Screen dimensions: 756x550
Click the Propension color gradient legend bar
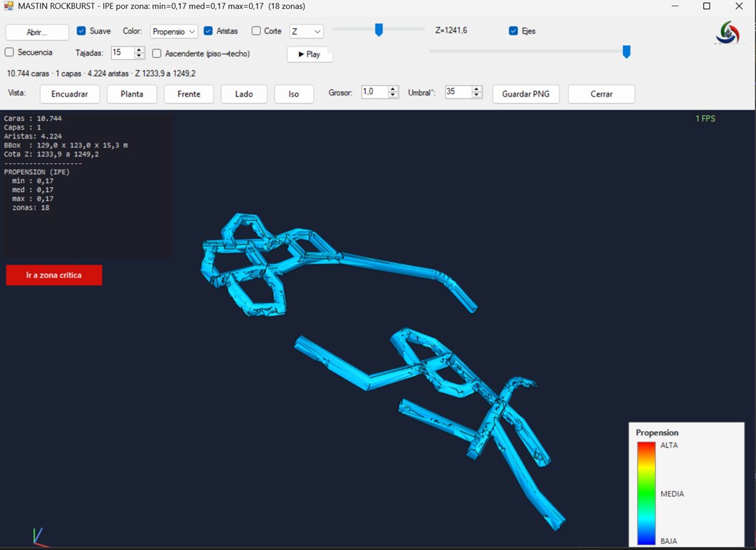[646, 493]
